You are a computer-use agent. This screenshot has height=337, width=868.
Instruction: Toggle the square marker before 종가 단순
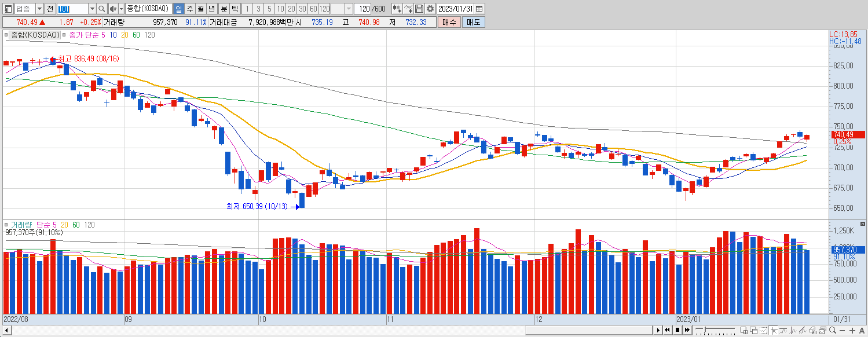[x=64, y=35]
